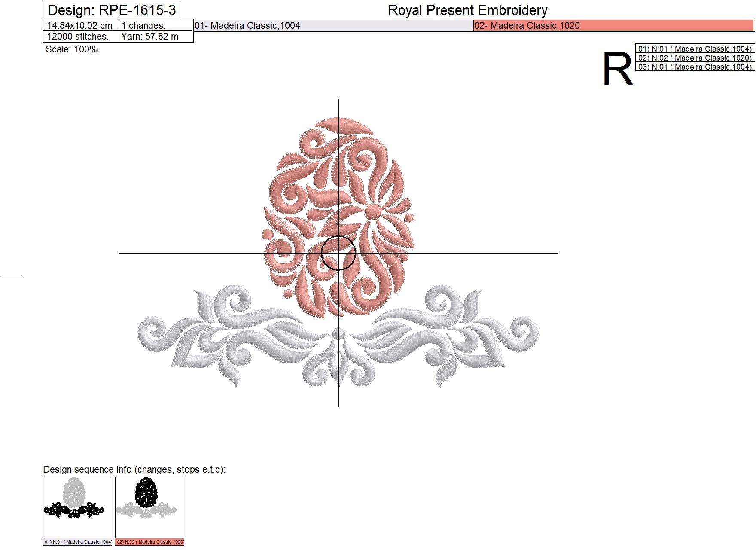Click the pink embroidered egg motif

tap(338, 217)
